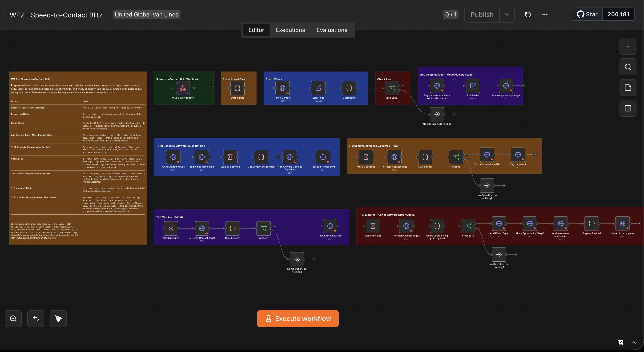Select the No Operation, do nothing2 node
The image size is (644, 352).
[297, 259]
